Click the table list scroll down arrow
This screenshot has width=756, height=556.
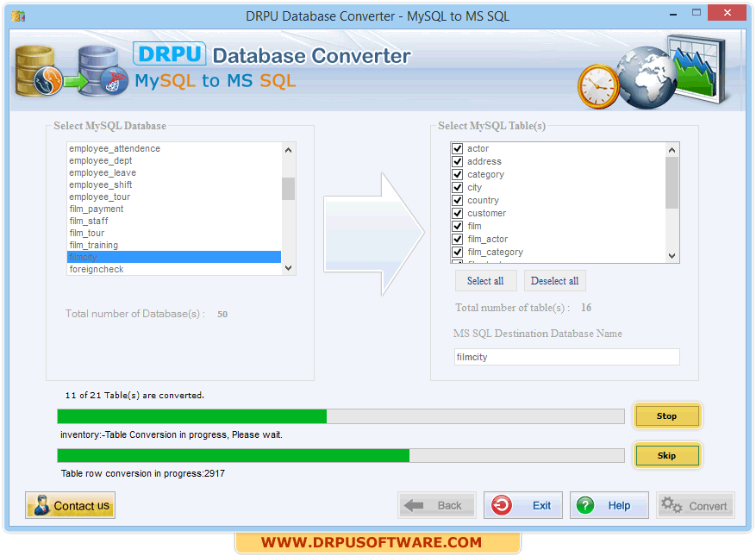[x=672, y=256]
